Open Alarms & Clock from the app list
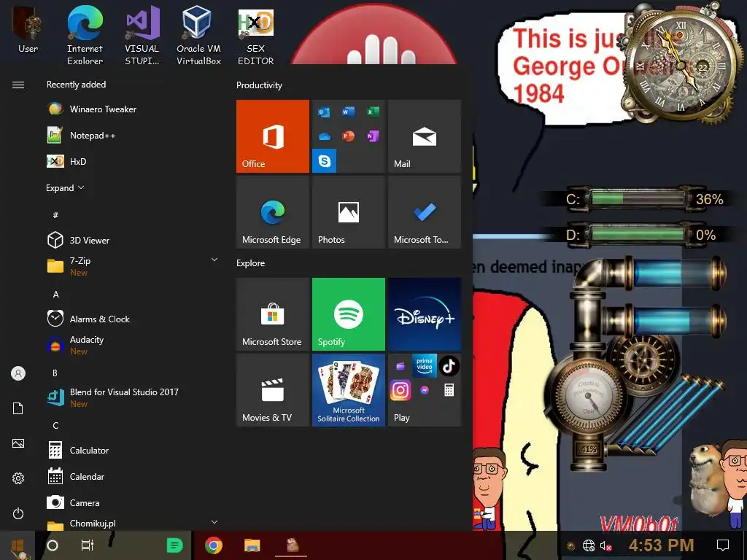 133,319
